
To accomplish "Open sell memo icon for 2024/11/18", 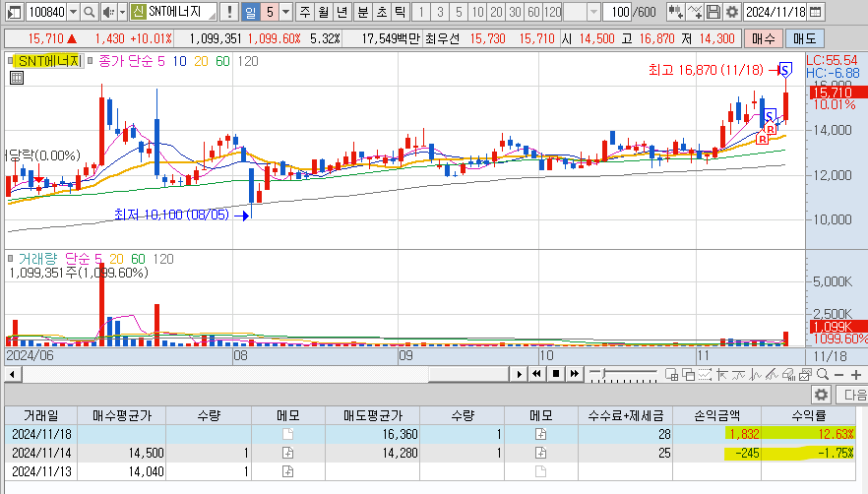I will point(541,434).
